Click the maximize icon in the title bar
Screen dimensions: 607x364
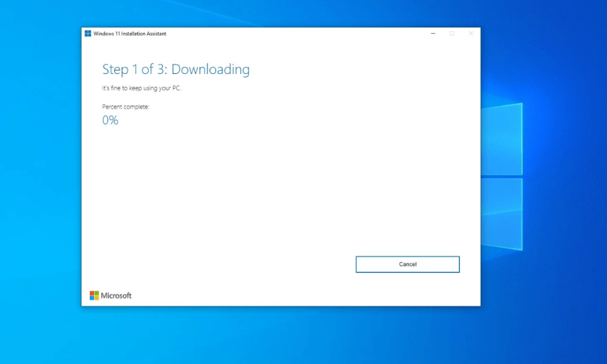click(x=452, y=34)
